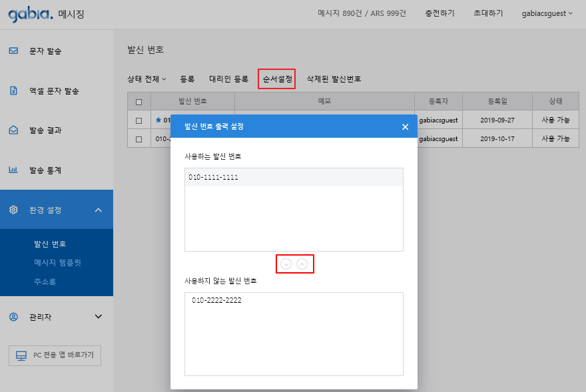Check the second sender number row checkbox
This screenshot has width=586, height=392.
(139, 139)
